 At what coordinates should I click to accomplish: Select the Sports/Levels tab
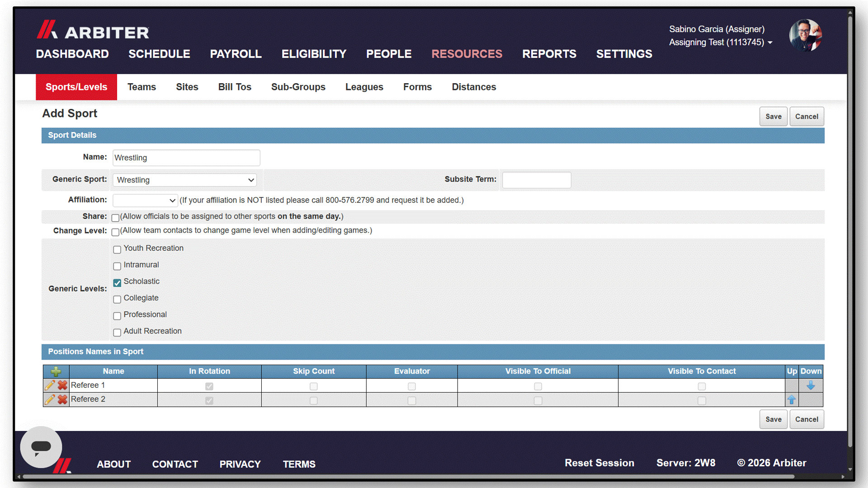[x=76, y=87]
